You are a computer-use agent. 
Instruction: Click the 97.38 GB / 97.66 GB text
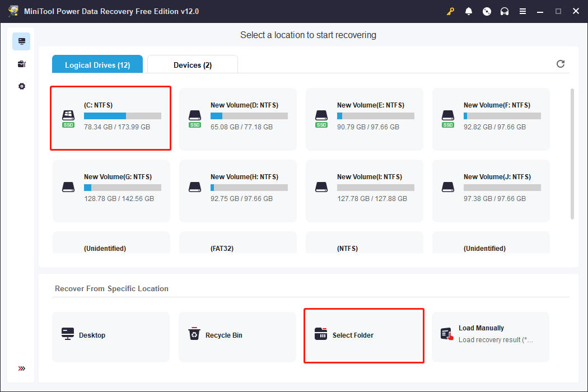[x=494, y=198]
